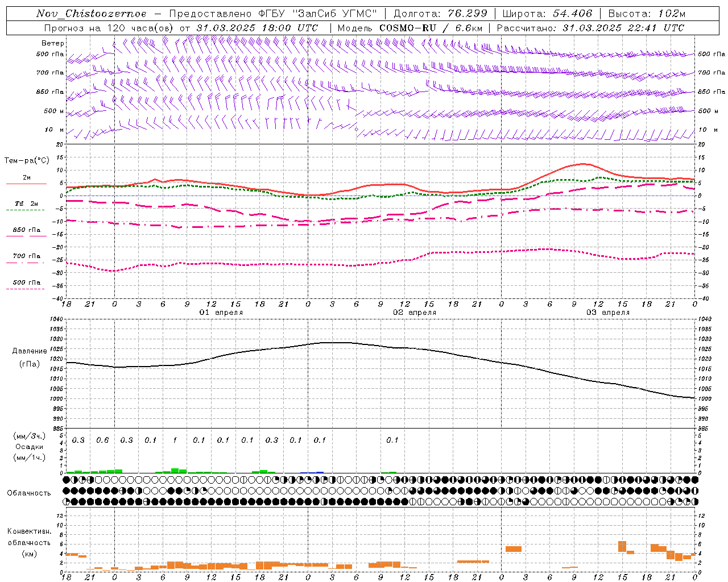The image size is (728, 582).
Task: Click the model label 'COSMO-RU / 6.6км'
Action: (431, 28)
